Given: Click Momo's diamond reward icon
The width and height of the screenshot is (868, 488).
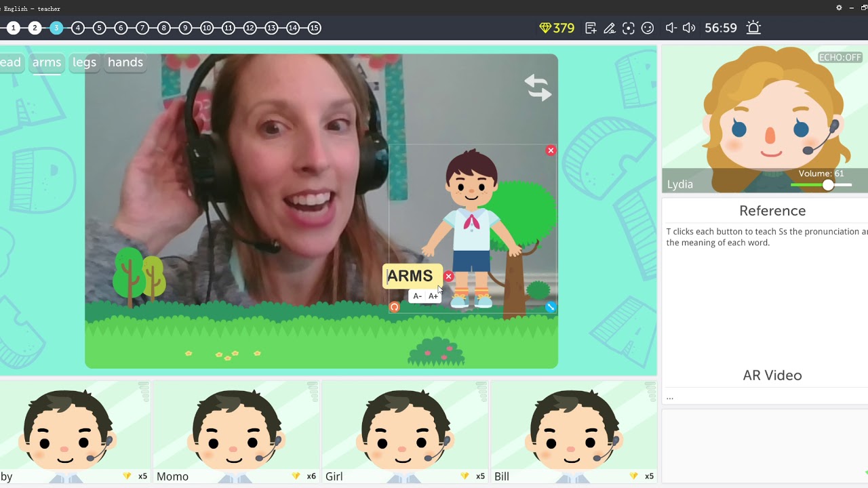Looking at the screenshot, I should (296, 476).
